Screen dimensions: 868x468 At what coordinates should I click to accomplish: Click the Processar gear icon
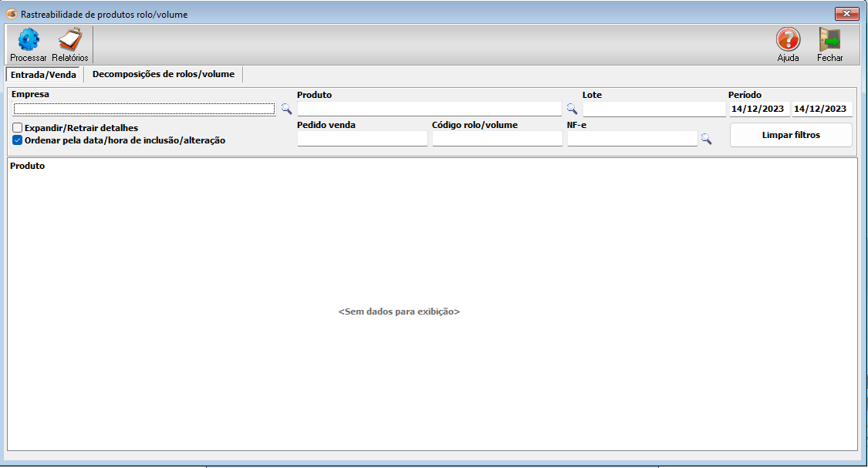click(29, 40)
